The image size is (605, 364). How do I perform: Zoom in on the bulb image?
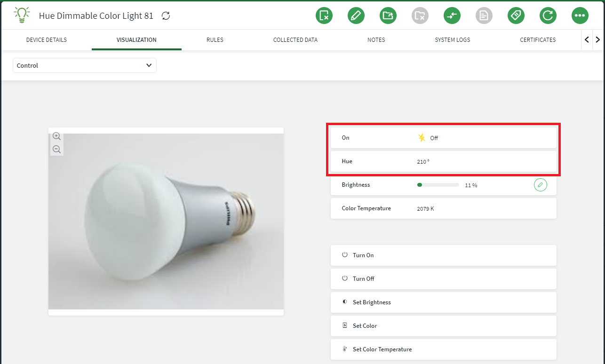coord(56,136)
